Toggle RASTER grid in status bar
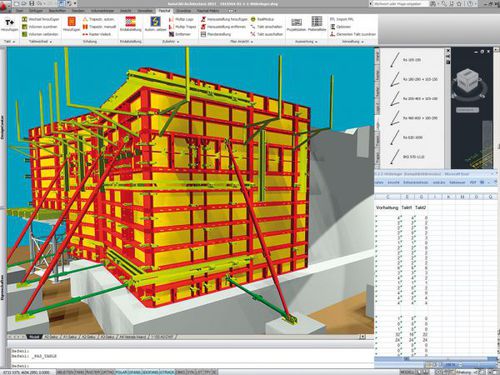The height and width of the screenshot is (375, 500). (93, 372)
